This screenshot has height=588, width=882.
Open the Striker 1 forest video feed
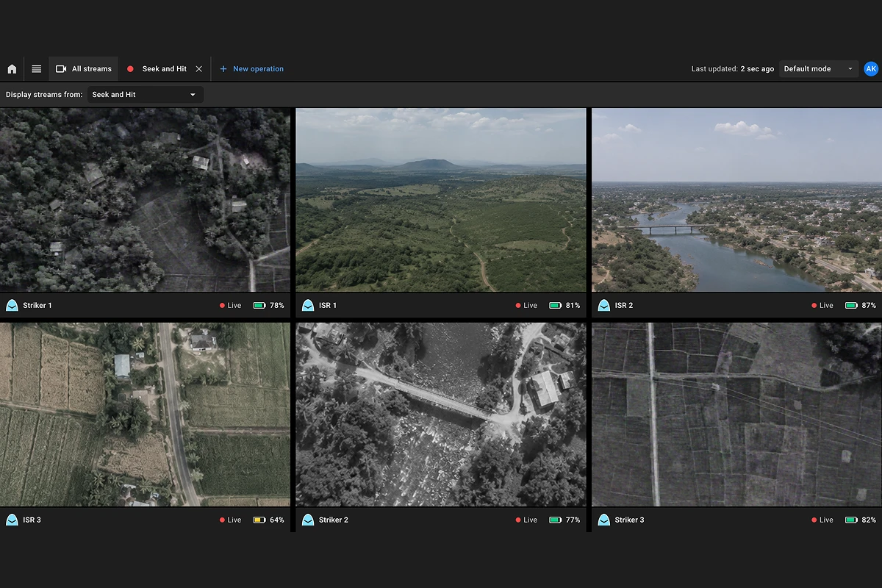coord(145,200)
